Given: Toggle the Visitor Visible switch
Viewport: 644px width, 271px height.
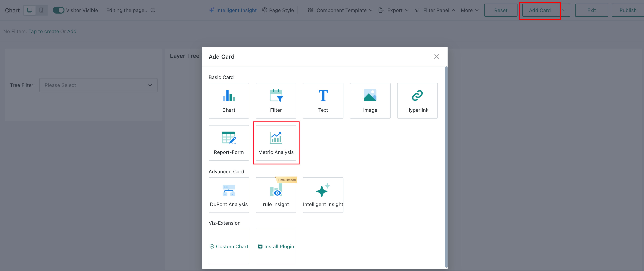Looking at the screenshot, I should (58, 10).
